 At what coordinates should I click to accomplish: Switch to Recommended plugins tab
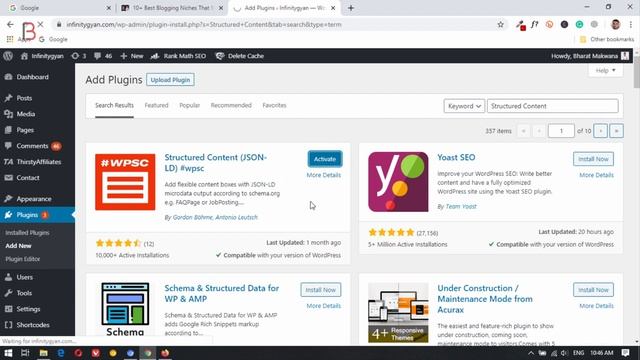pos(231,105)
